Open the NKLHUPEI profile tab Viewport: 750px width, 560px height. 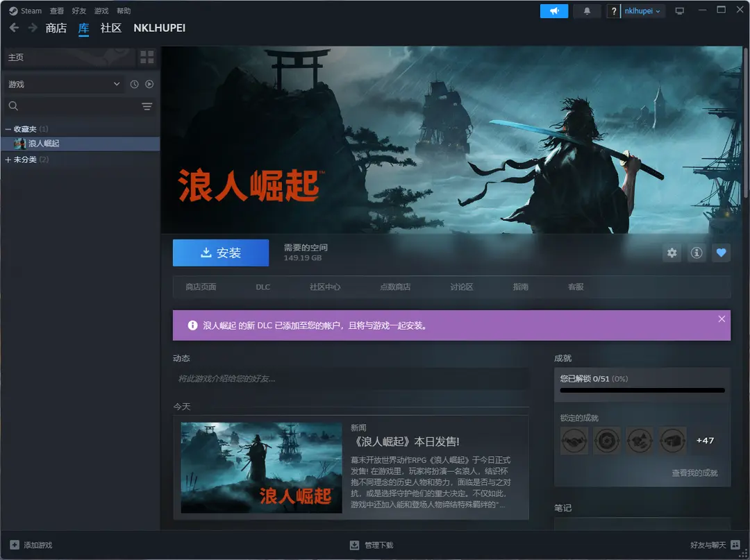pos(159,28)
